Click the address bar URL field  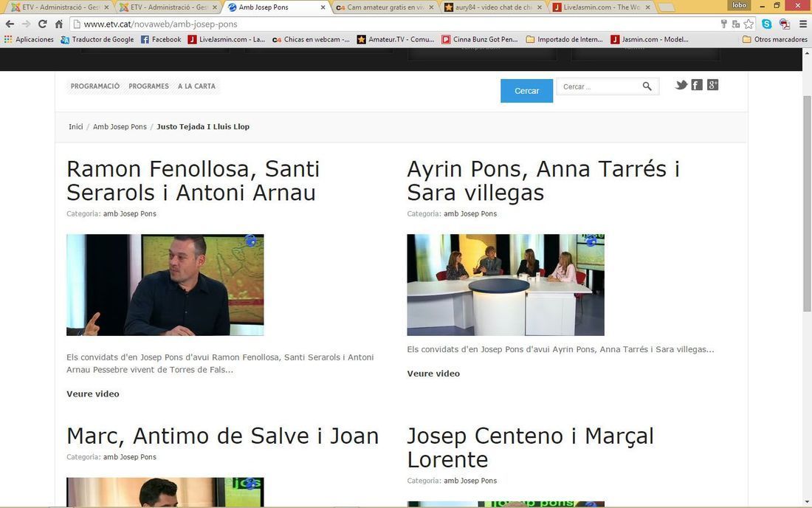click(x=393, y=24)
